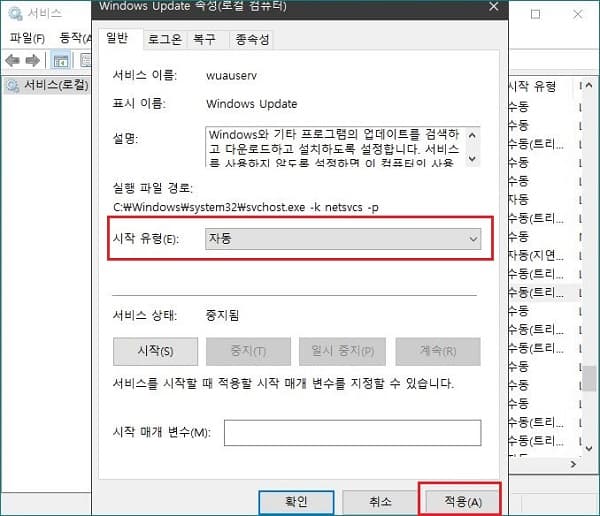Click the Services app icon in title bar
This screenshot has width=600, height=516.
[15, 14]
